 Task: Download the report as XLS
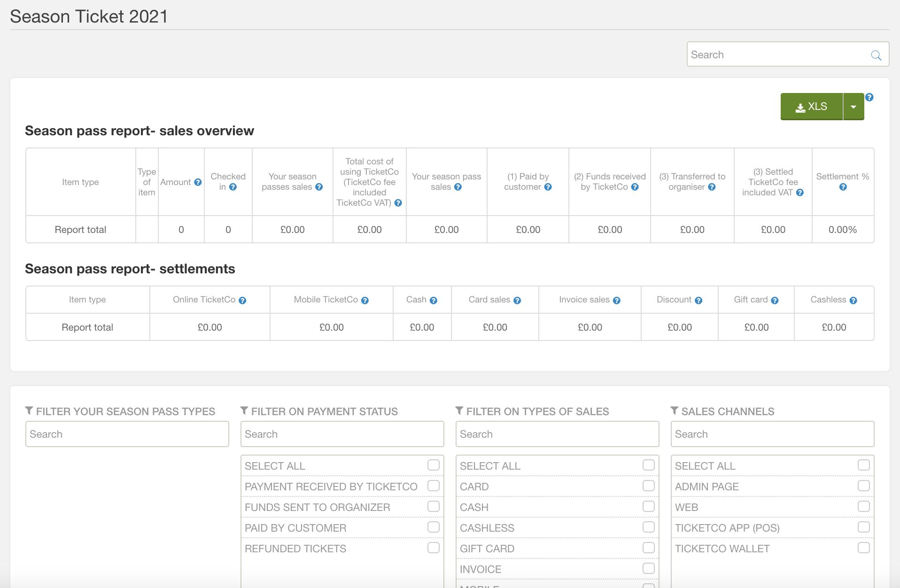click(811, 107)
